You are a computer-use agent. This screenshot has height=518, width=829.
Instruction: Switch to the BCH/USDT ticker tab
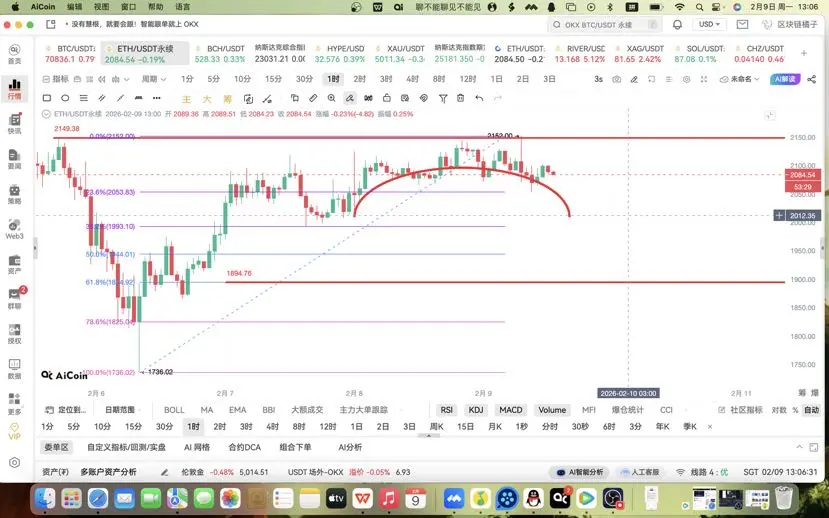click(220, 53)
